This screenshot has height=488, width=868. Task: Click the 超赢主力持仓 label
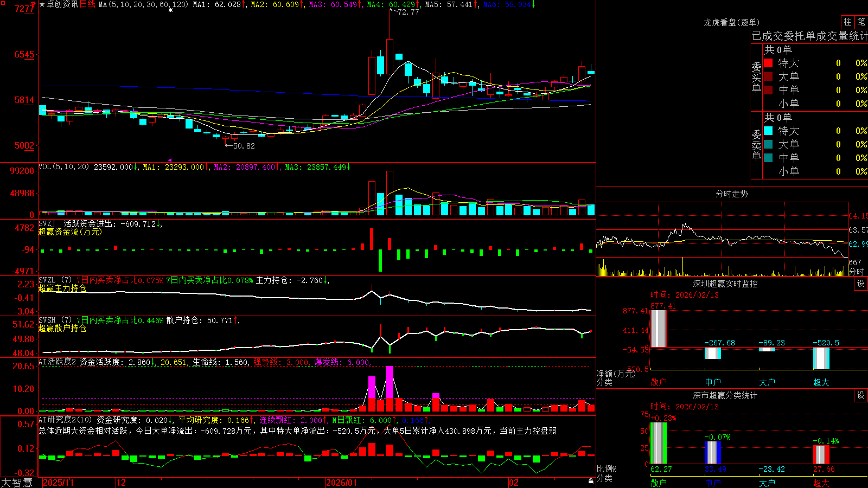(62, 288)
